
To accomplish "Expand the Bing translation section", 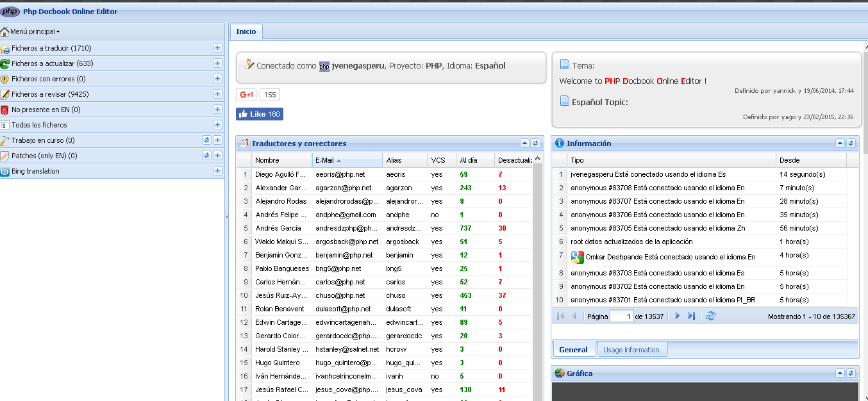I will point(217,171).
